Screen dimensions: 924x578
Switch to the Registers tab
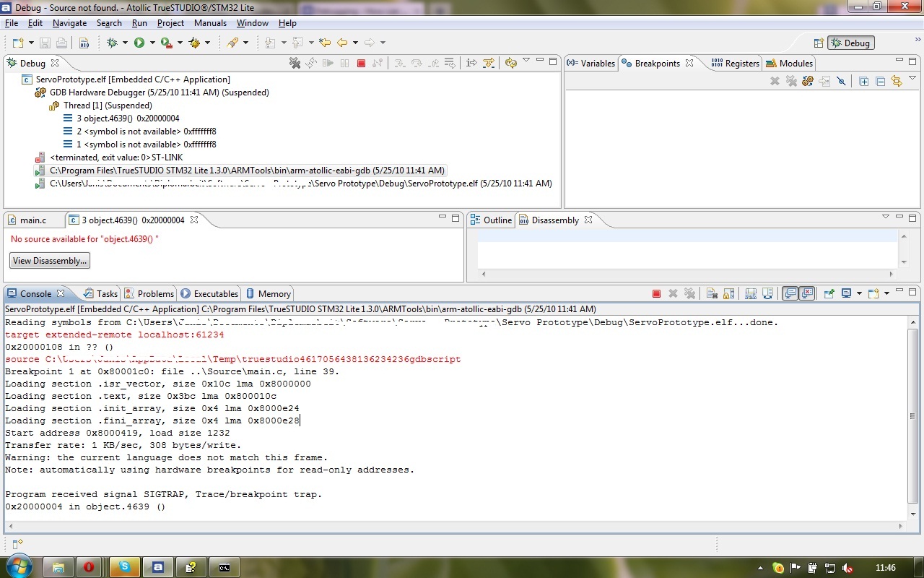[735, 63]
